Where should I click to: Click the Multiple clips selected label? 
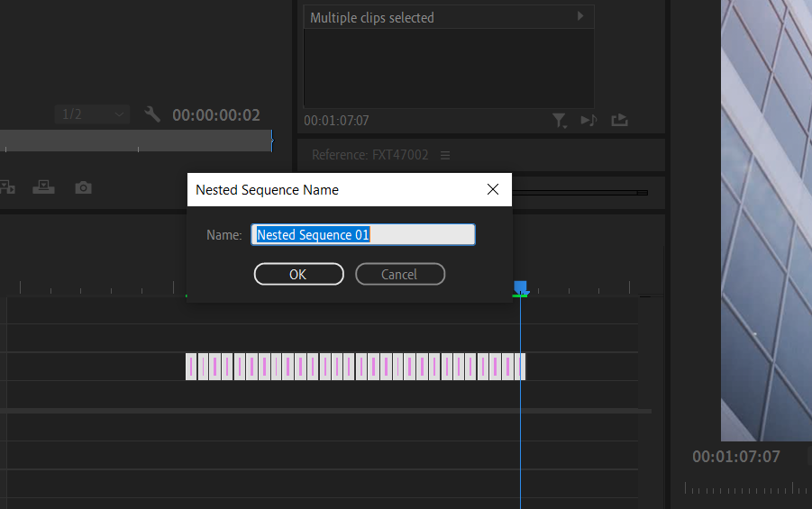372,18
